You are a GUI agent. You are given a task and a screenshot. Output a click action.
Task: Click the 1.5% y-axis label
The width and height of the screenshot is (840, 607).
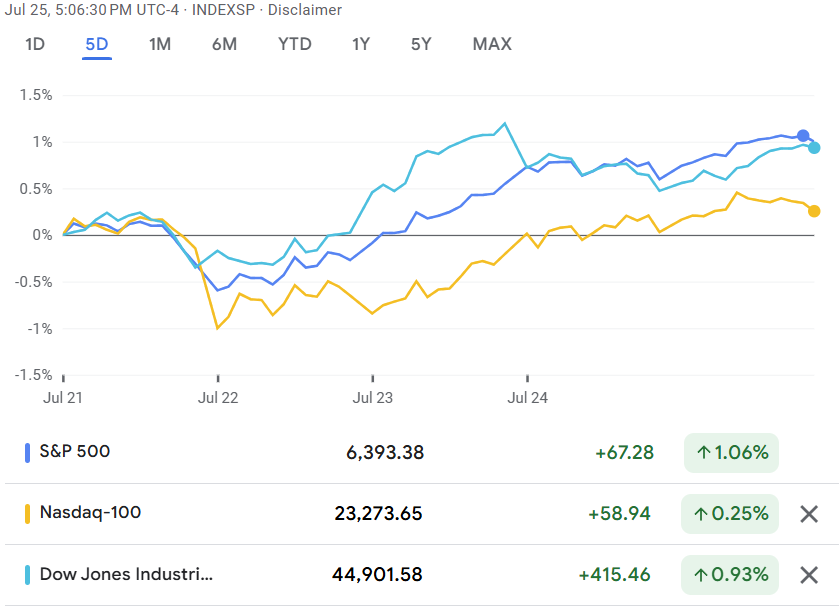[x=36, y=95]
